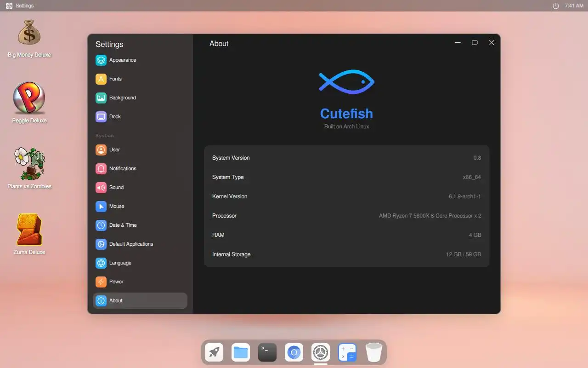Image resolution: width=588 pixels, height=368 pixels.
Task: Click the Processor row label
Action: coord(224,216)
